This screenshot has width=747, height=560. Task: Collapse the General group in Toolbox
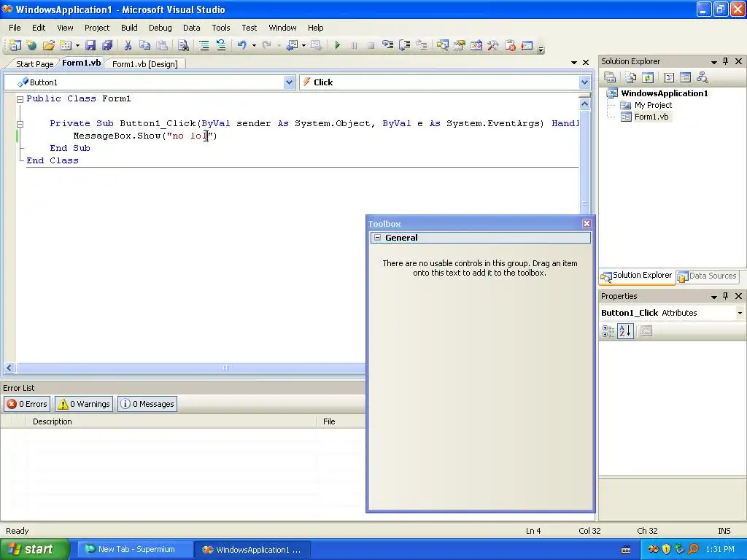coord(377,237)
